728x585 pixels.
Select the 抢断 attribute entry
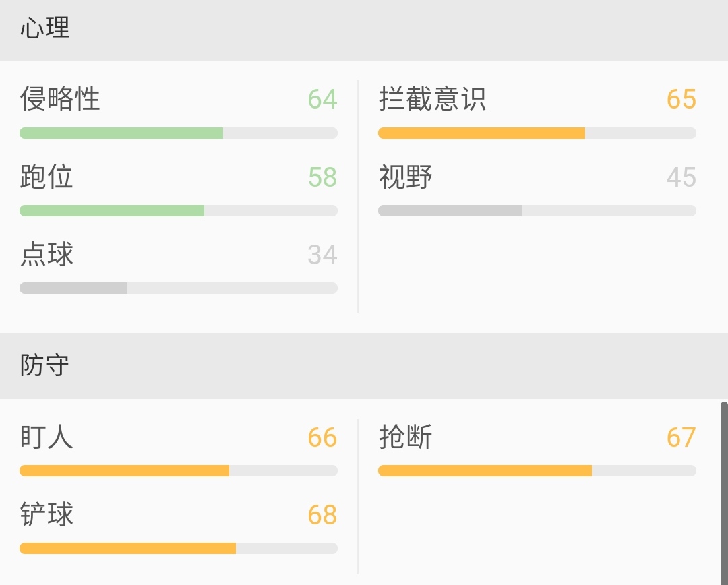pyautogui.click(x=406, y=437)
